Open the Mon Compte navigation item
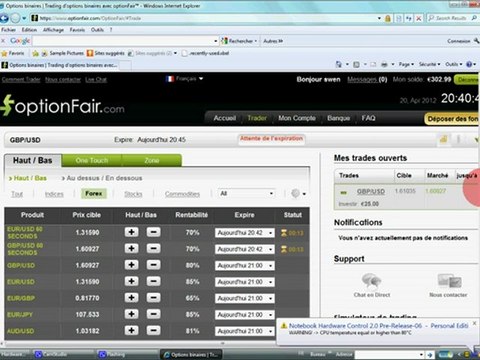This screenshot has width=480, height=360. [x=297, y=118]
